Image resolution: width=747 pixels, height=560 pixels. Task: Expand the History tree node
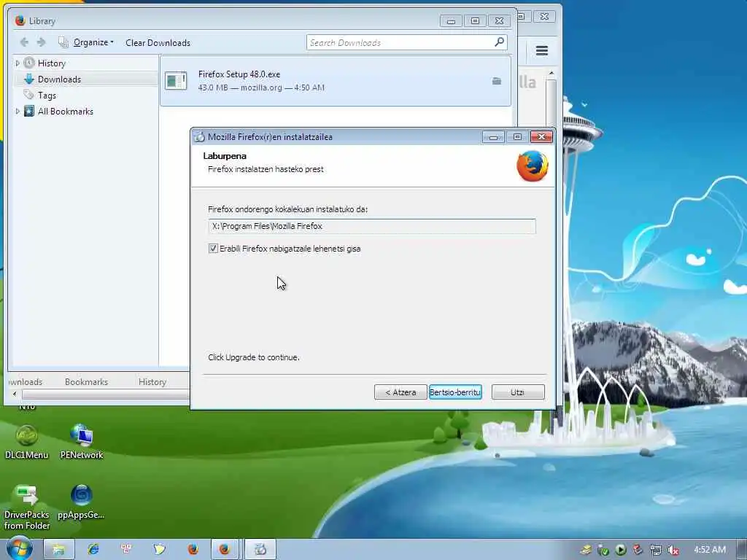click(x=18, y=63)
